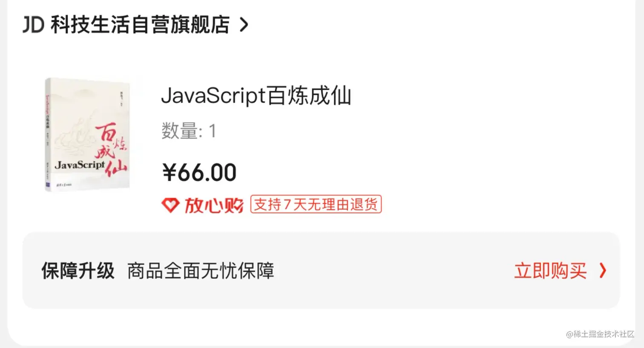
Task: Click the red diamond heart icon
Action: [x=170, y=205]
